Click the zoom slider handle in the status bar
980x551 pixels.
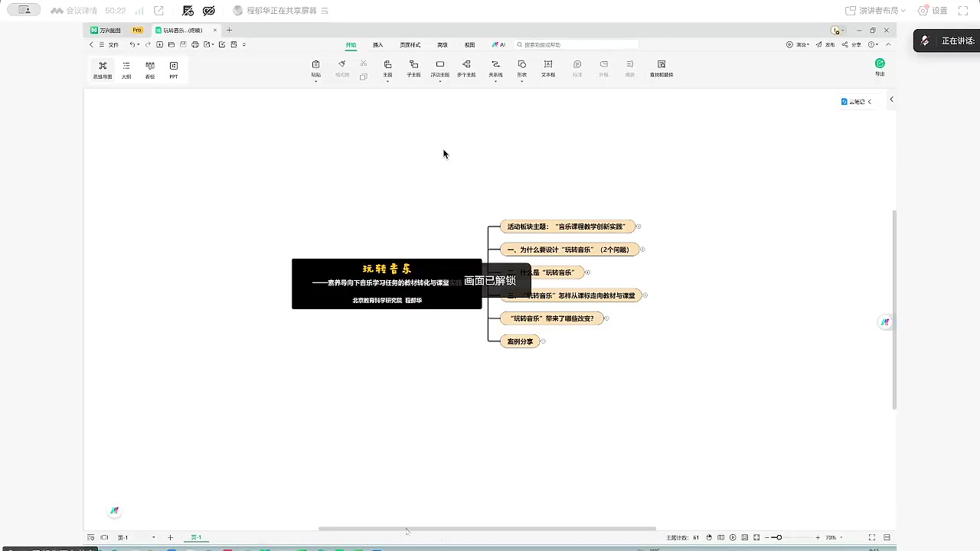coord(779,537)
